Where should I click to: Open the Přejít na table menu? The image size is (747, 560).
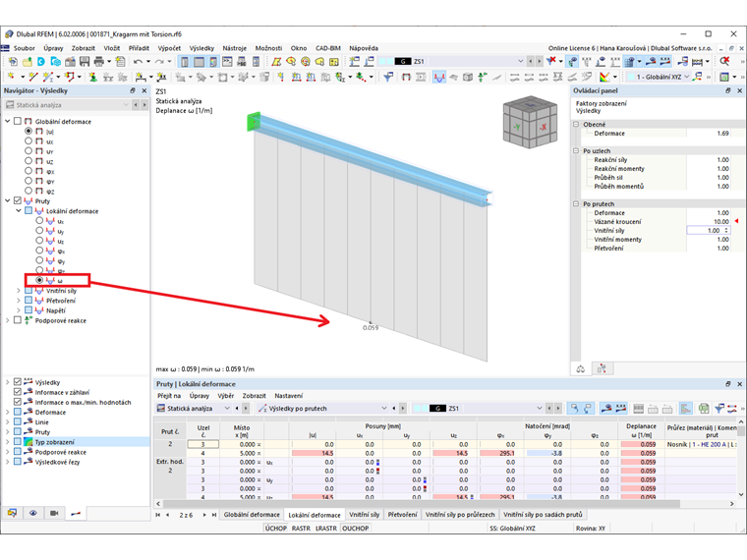(x=169, y=396)
